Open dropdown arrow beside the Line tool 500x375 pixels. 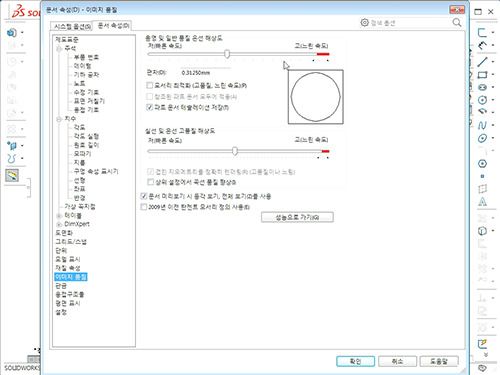493,62
